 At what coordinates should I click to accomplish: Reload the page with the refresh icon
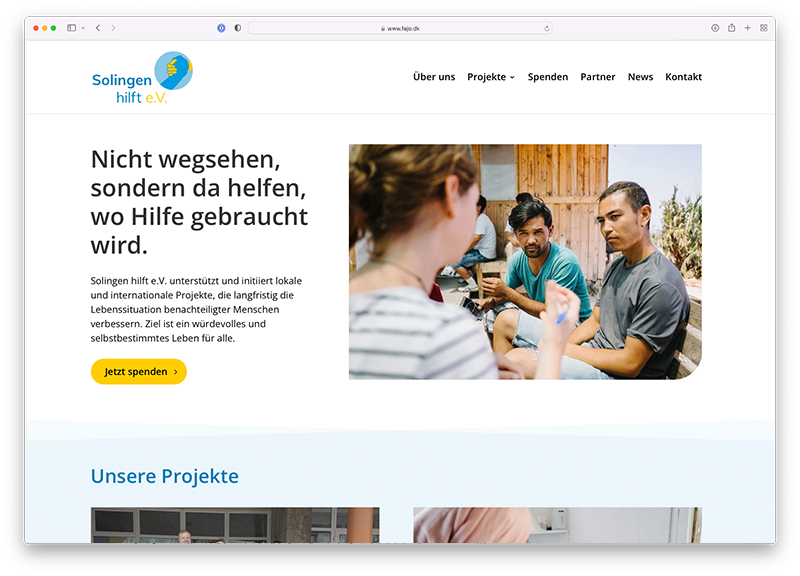pos(546,29)
